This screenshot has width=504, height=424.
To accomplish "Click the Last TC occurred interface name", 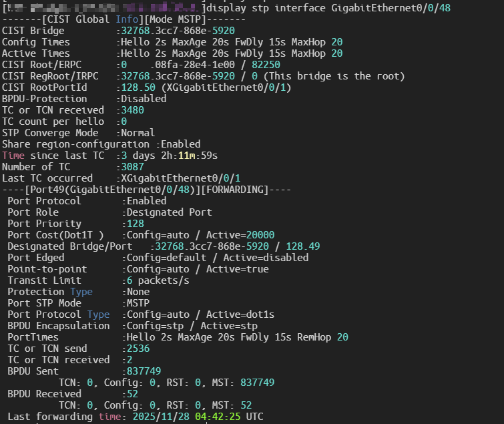I will (x=179, y=178).
